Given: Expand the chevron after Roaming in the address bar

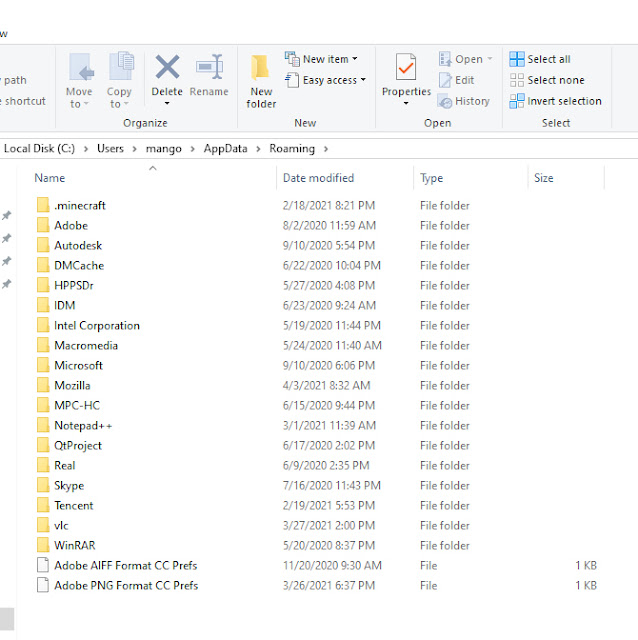Looking at the screenshot, I should 326,149.
